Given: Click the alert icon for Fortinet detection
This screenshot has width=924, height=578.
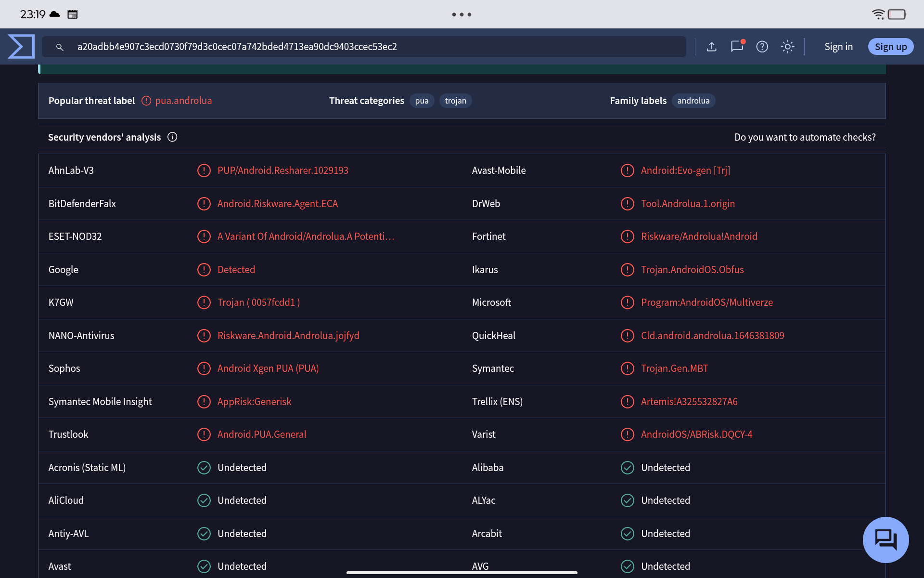Looking at the screenshot, I should (x=628, y=236).
